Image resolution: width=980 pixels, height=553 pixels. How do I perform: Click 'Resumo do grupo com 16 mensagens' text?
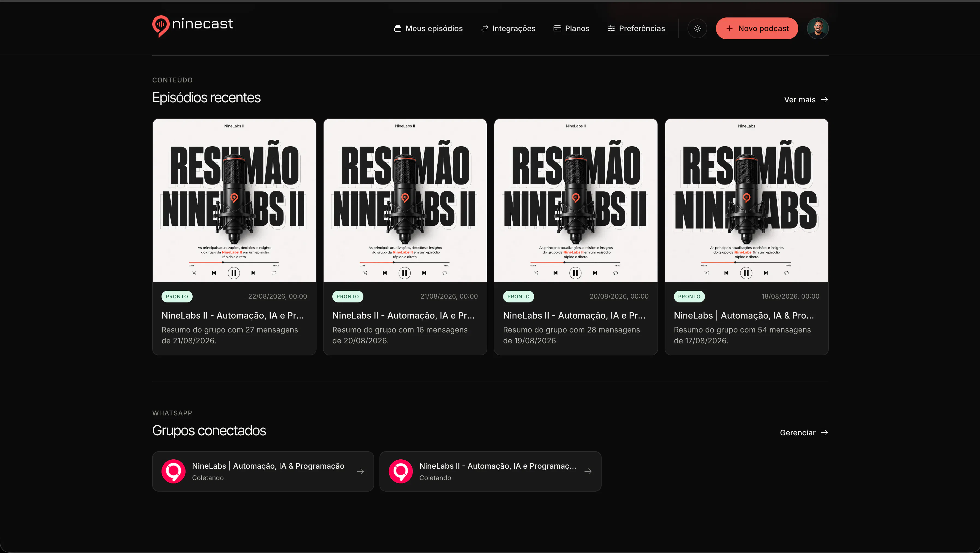coord(400,330)
